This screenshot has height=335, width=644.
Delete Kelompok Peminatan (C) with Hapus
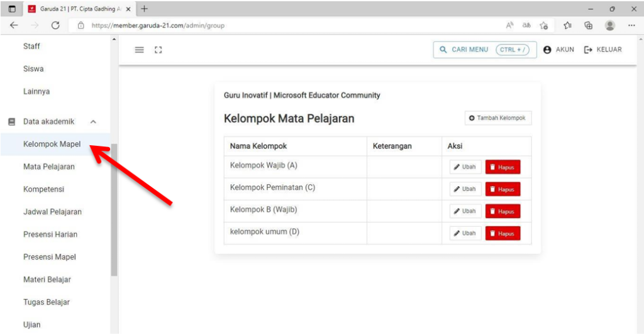(502, 189)
